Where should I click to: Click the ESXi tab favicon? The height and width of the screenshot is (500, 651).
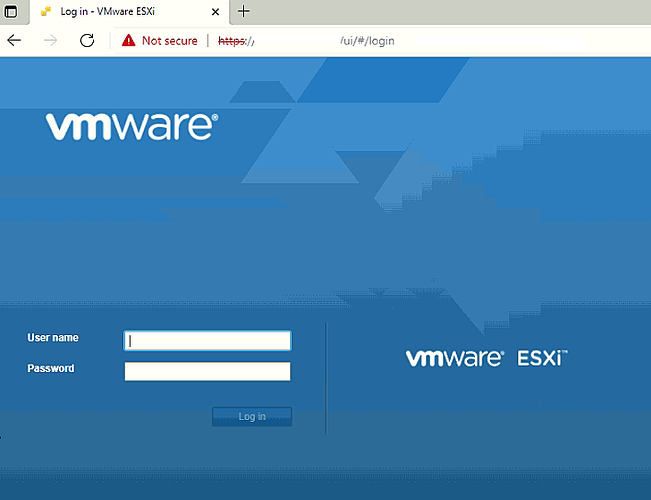click(46, 12)
